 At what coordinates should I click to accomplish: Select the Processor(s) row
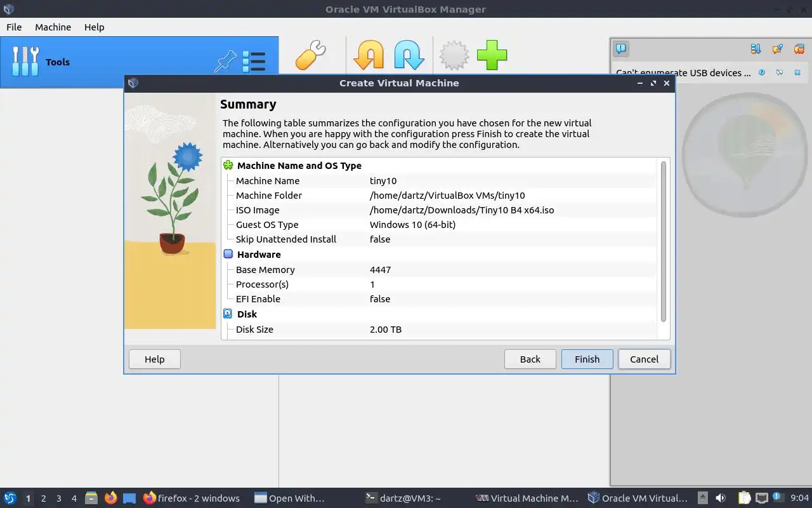pos(440,284)
